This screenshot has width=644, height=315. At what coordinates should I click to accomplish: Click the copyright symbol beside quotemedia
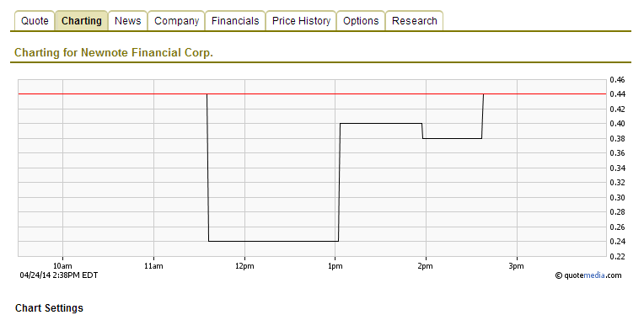[x=559, y=275]
